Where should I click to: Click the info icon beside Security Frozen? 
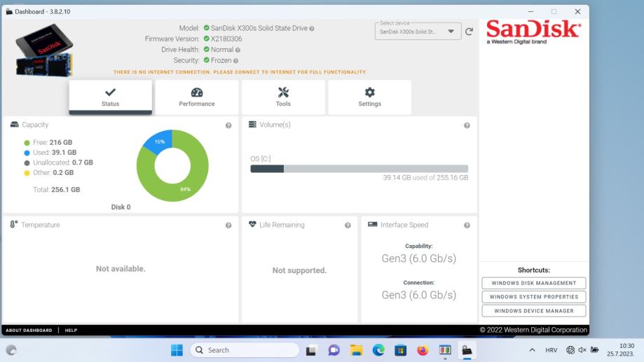point(235,61)
